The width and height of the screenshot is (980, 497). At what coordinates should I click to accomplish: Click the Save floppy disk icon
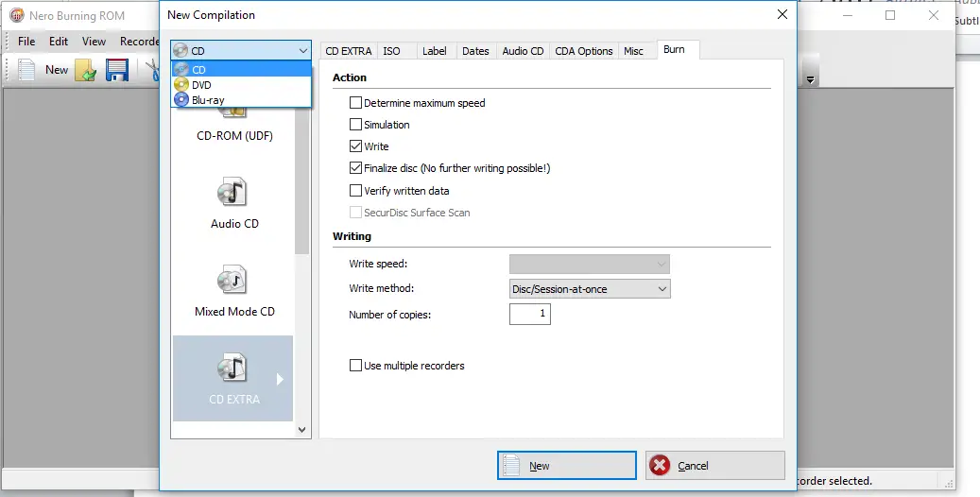(x=117, y=70)
